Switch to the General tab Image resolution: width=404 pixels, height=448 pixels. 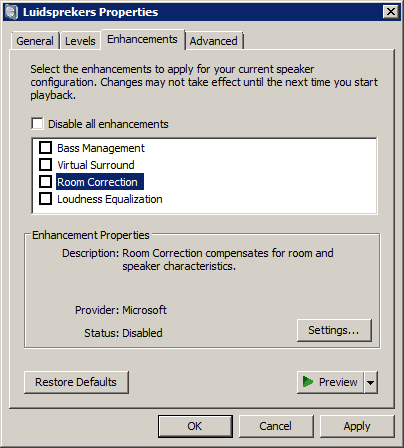click(35, 41)
